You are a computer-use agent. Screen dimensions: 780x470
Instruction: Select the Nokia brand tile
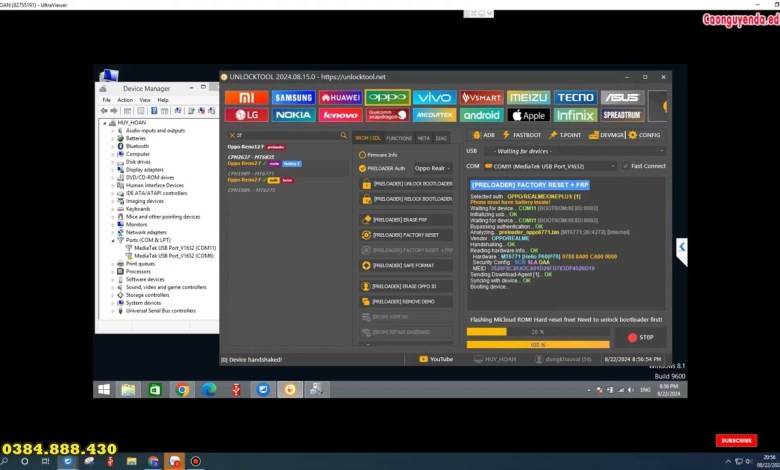tap(293, 115)
